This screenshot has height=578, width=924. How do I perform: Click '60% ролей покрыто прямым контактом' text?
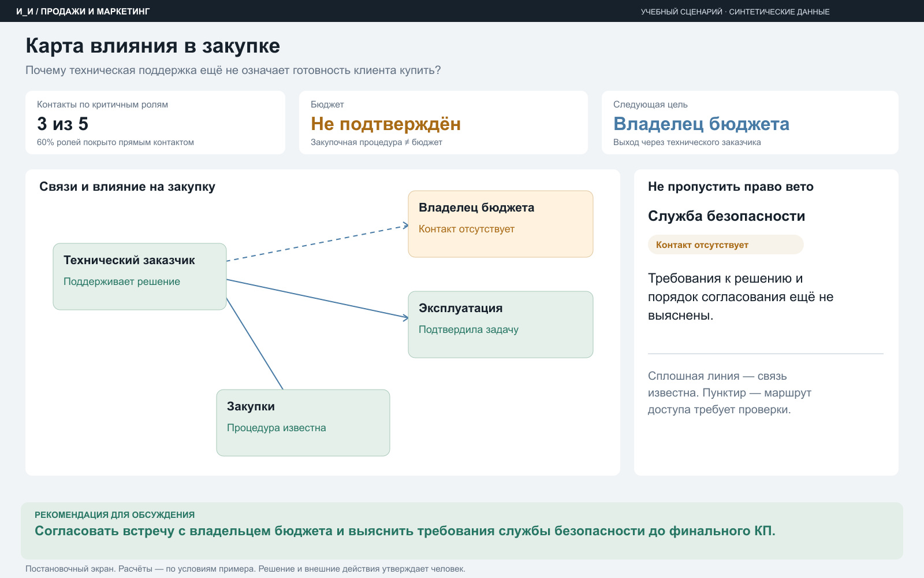(115, 142)
